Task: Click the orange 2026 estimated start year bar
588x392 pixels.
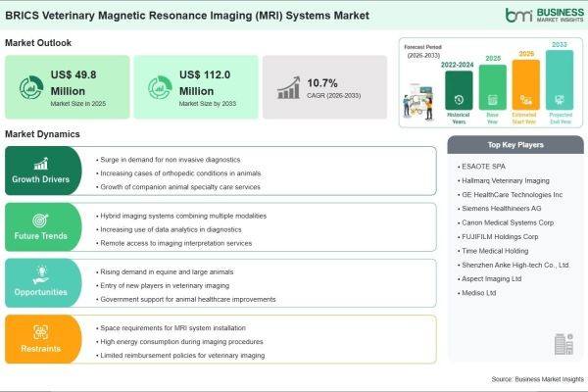Action: (x=525, y=85)
